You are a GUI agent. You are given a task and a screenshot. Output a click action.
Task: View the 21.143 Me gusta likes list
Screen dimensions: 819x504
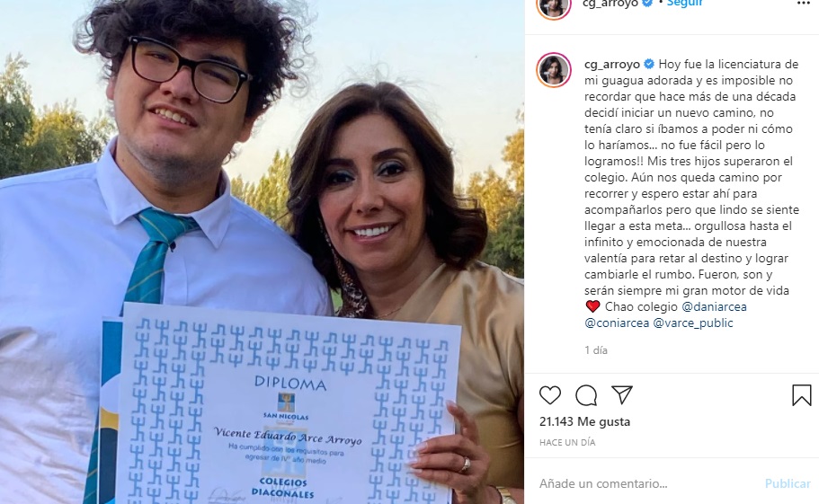584,421
